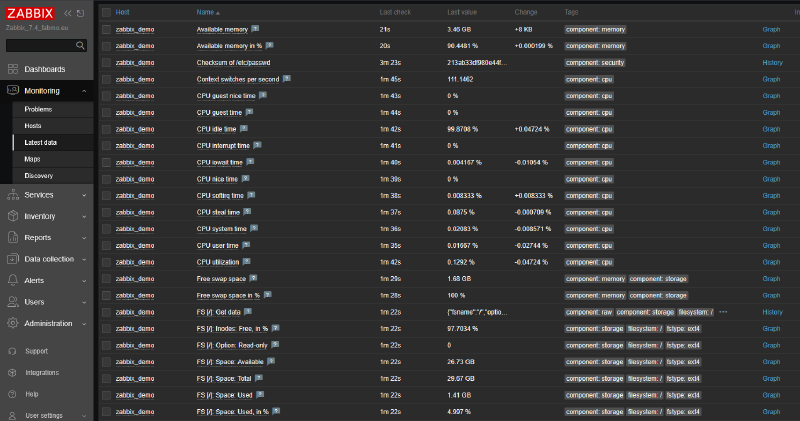Open Discovery under Monitoring

pos(38,176)
